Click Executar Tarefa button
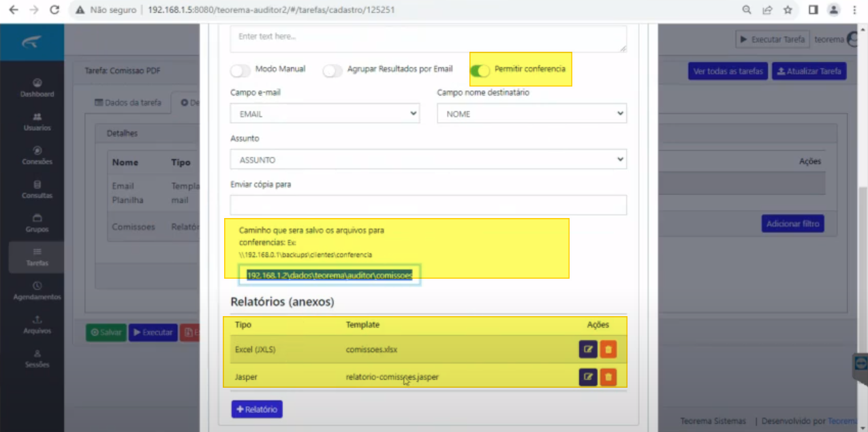Viewport: 868px width, 432px height. click(773, 40)
